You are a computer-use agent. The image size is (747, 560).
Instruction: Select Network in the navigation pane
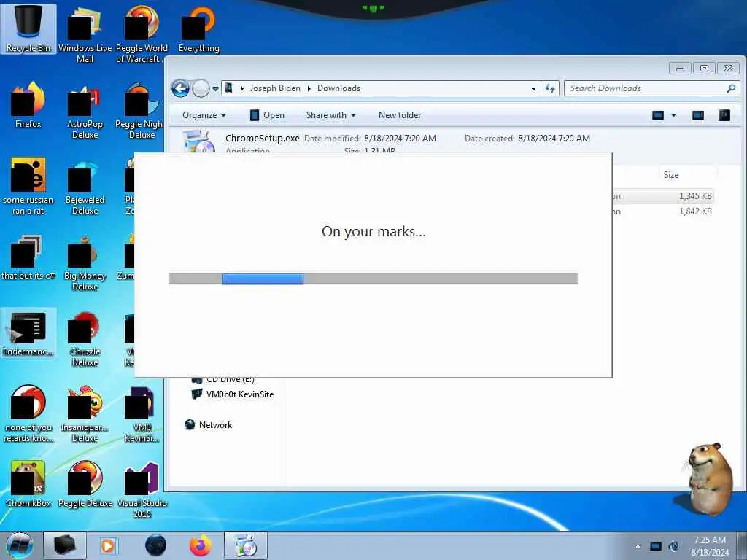[209, 425]
